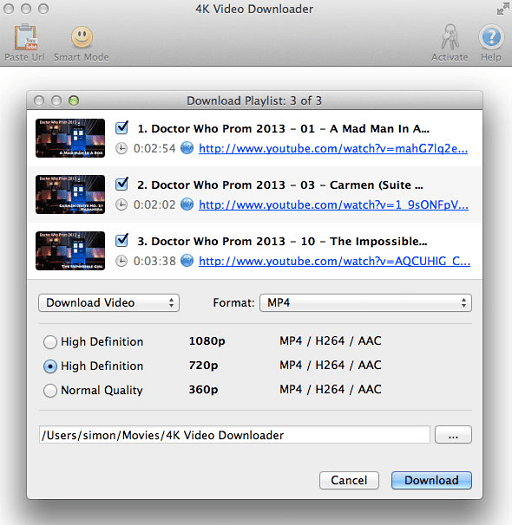Screen dimensions: 512x525
Task: Click the 0:02:54 duration text
Action: click(154, 148)
